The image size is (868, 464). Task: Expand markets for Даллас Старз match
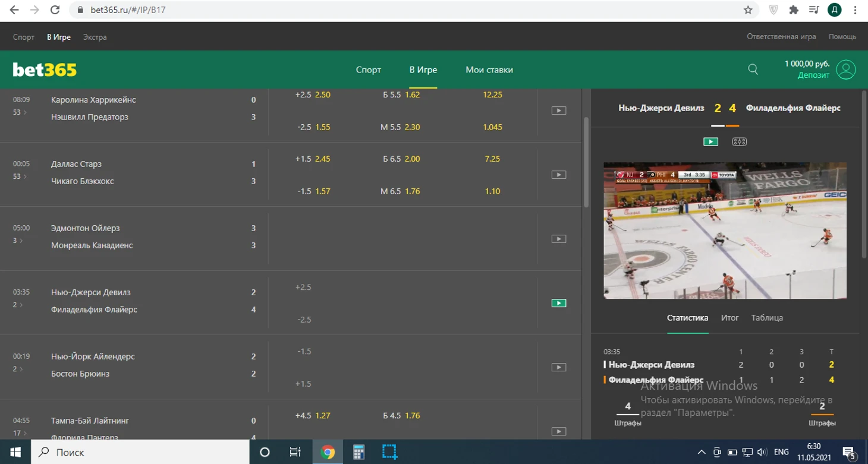pyautogui.click(x=21, y=176)
